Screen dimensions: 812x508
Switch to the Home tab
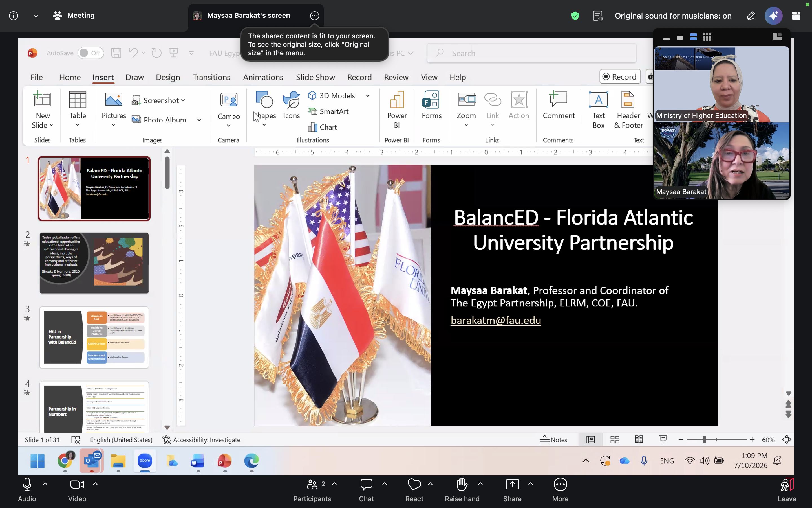point(70,77)
